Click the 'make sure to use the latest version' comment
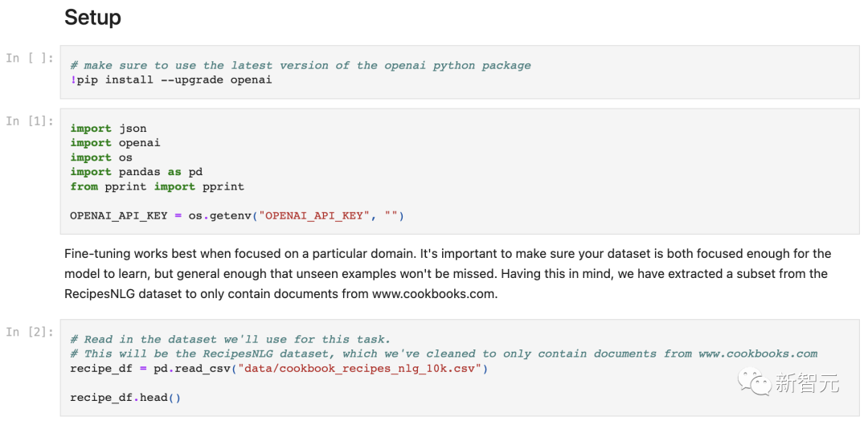 (x=300, y=65)
